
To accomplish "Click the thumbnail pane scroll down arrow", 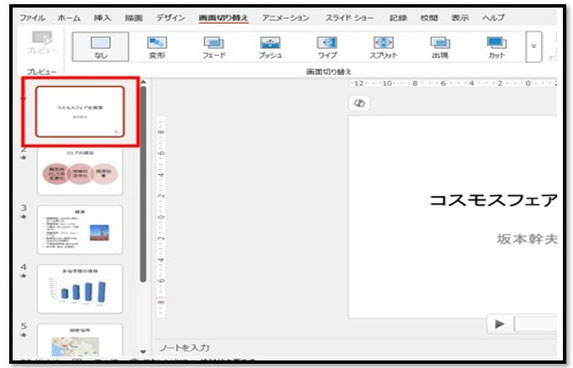I will click(143, 352).
